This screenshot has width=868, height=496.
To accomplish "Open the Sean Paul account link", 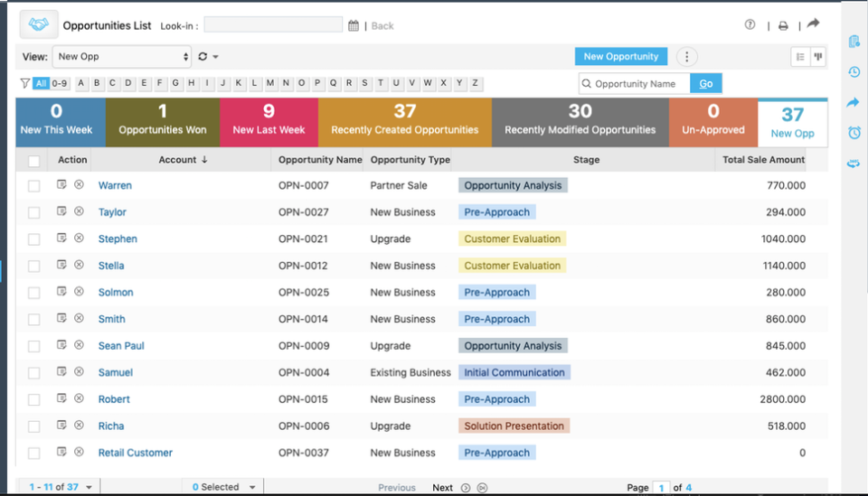I will (x=121, y=346).
